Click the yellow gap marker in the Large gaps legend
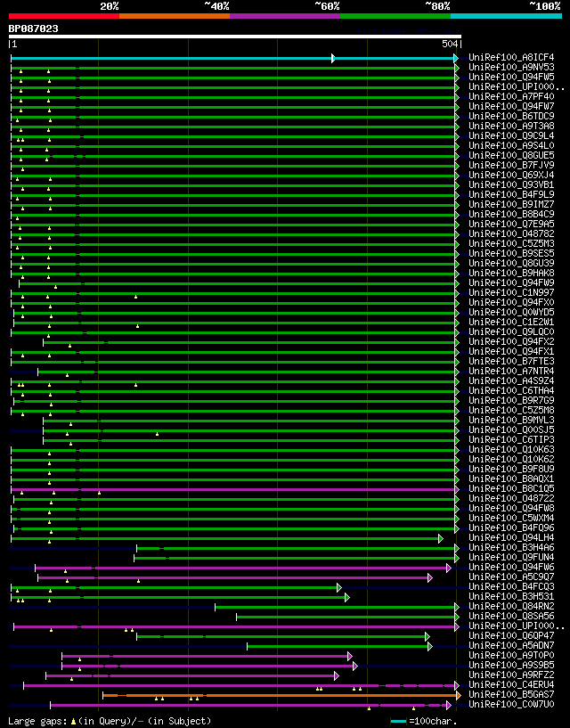Screen dimensions: 570x728 click(x=73, y=722)
